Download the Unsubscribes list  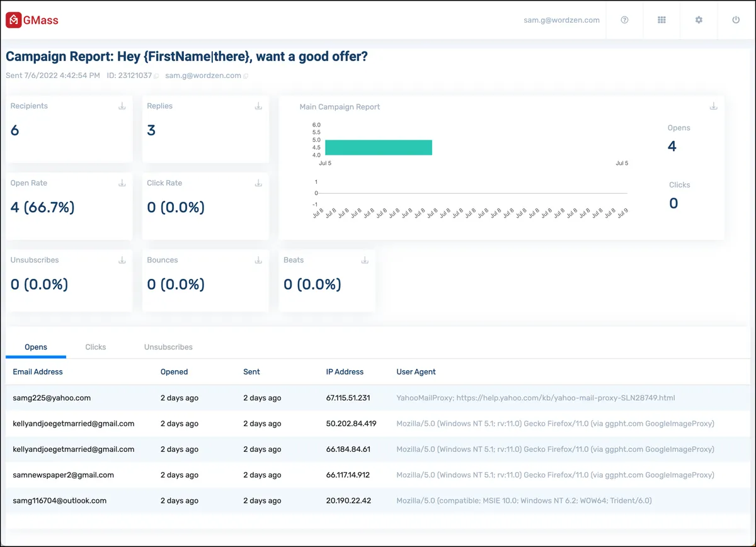pos(122,260)
